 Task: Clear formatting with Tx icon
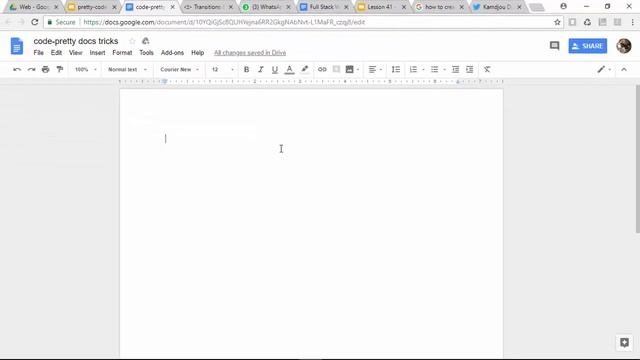487,69
